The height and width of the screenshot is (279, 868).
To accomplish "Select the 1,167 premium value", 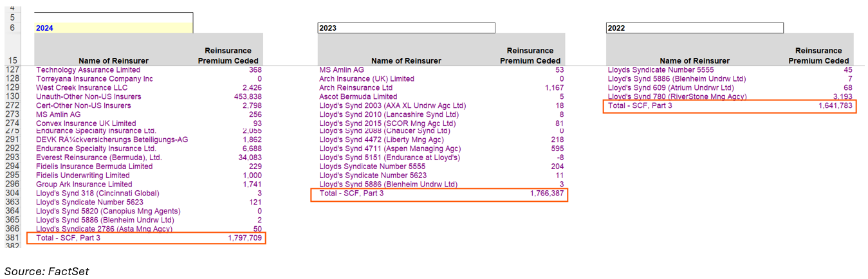I will [x=554, y=87].
